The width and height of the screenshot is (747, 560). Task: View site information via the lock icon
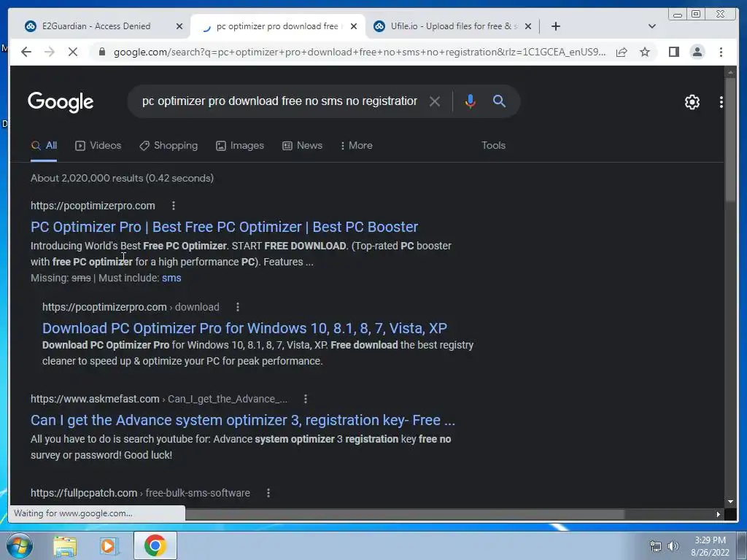click(101, 52)
